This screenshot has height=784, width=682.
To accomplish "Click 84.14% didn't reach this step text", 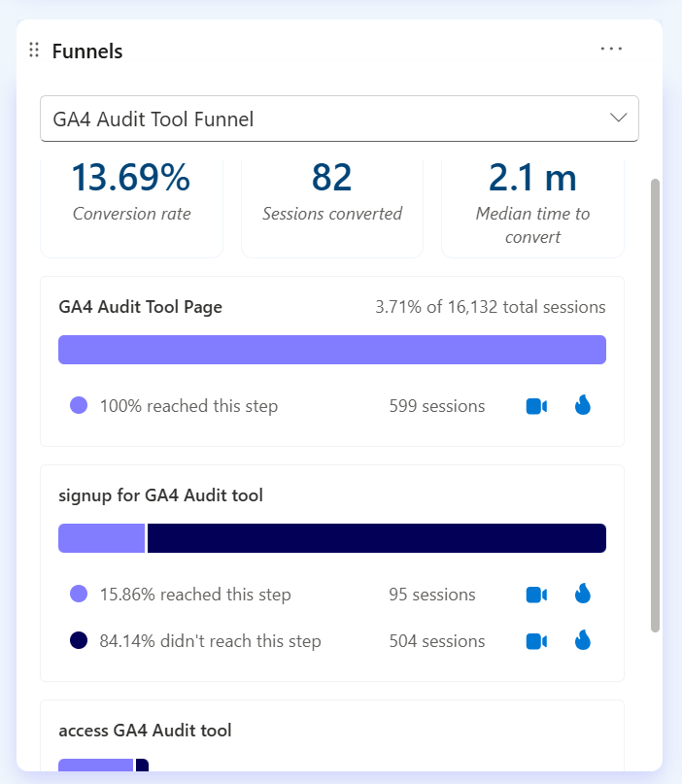I will point(210,641).
